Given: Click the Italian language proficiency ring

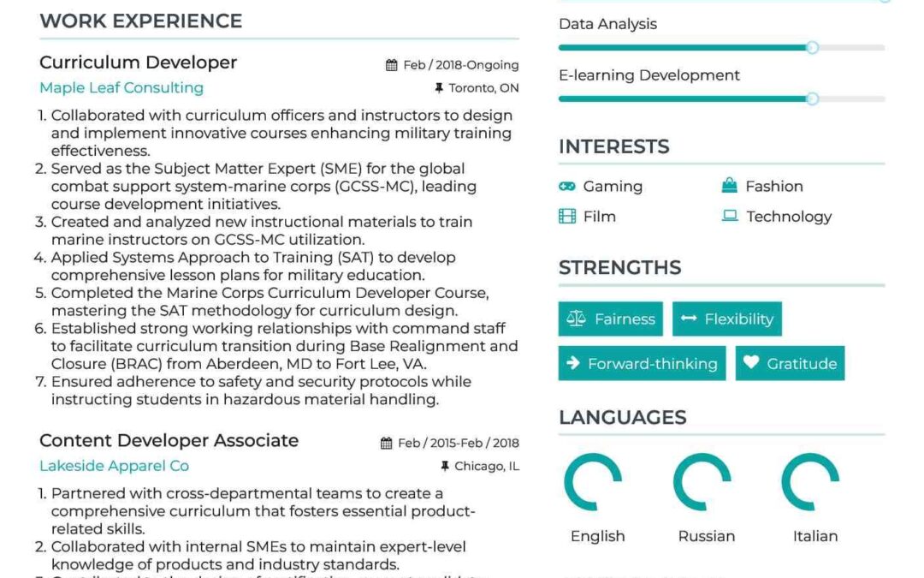Looking at the screenshot, I should click(x=811, y=483).
